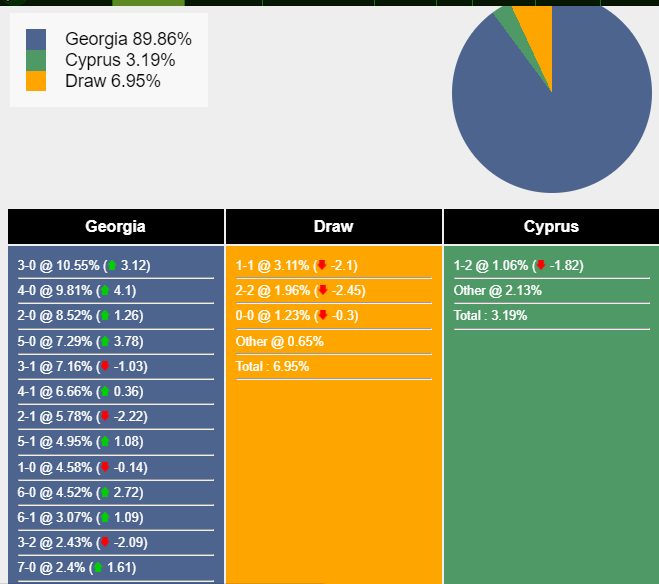This screenshot has height=584, width=659.
Task: Click the red down arrow beside 1-2 Cyprus score
Action: point(541,266)
